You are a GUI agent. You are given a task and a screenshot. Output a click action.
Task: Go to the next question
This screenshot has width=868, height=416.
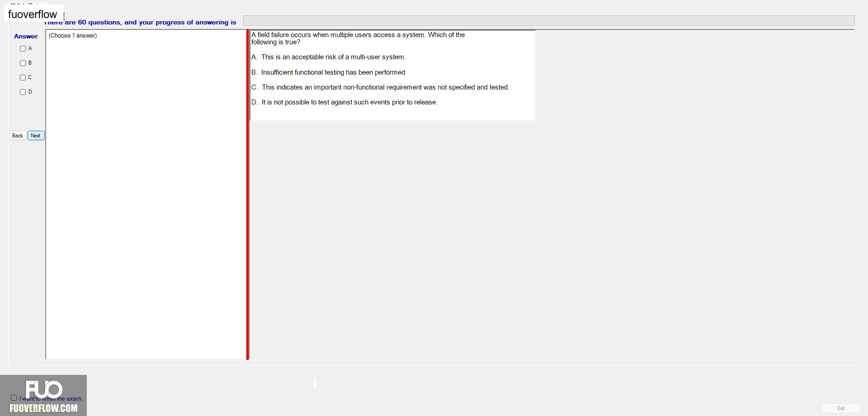36,136
